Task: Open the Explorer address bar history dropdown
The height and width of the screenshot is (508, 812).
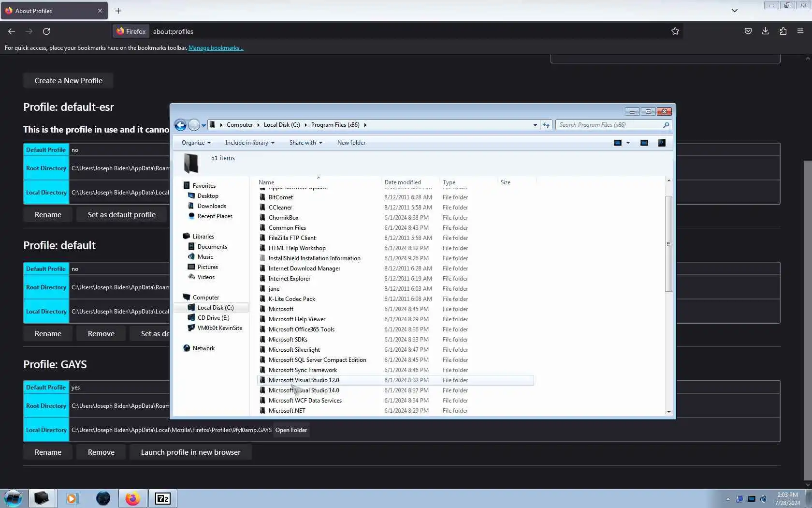Action: click(x=535, y=125)
